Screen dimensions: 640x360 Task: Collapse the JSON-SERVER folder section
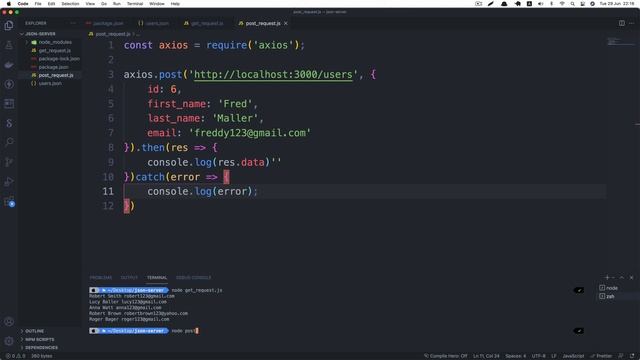40,34
